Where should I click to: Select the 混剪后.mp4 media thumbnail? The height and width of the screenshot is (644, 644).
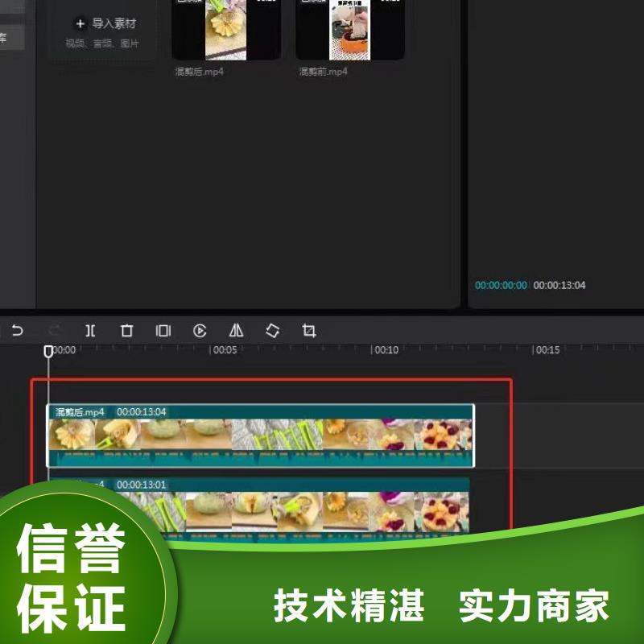tap(226, 30)
